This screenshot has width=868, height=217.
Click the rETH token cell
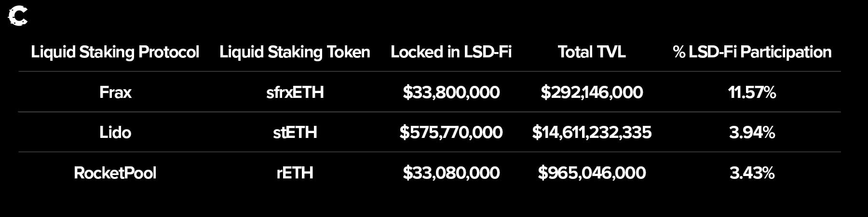click(x=295, y=173)
